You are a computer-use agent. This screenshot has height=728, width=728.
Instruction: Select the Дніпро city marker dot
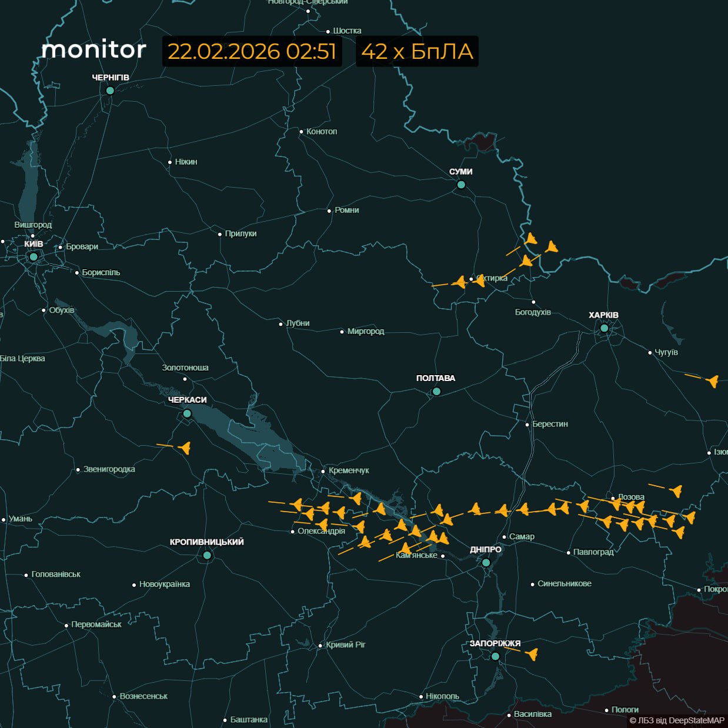(x=486, y=563)
